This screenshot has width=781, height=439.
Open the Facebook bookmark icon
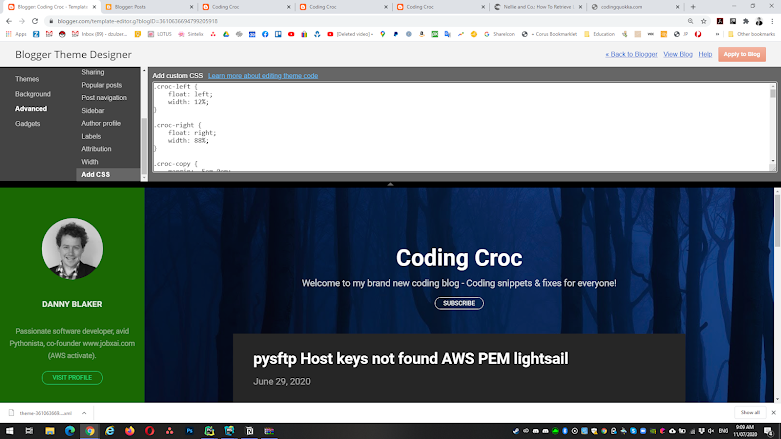[x=265, y=34]
